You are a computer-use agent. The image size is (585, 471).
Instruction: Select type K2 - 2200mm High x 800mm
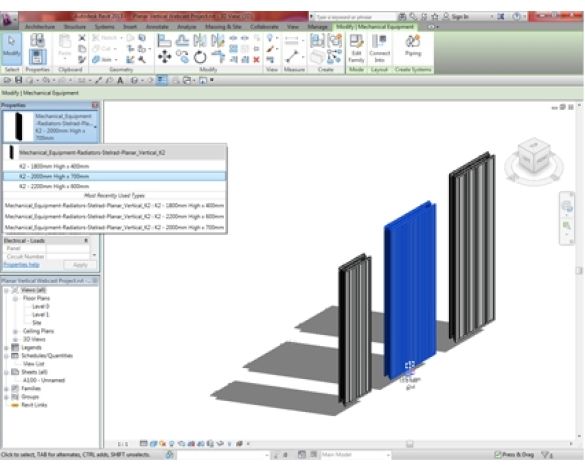click(114, 186)
